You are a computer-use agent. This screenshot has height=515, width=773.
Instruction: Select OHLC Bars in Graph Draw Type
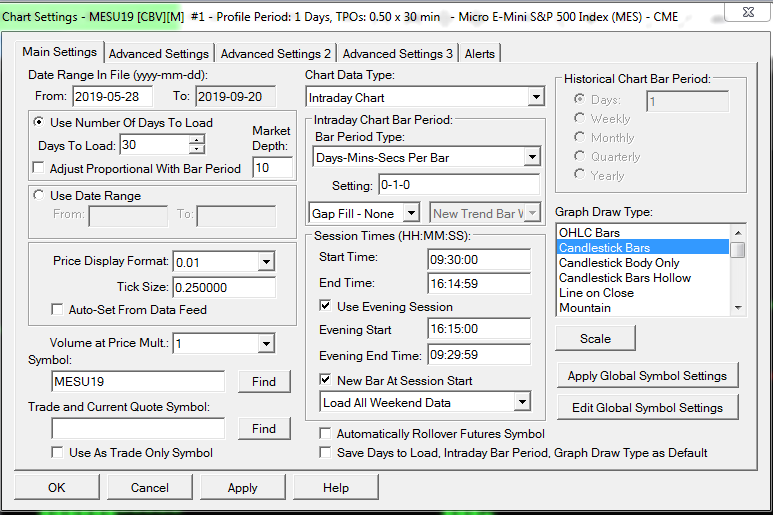click(x=643, y=233)
